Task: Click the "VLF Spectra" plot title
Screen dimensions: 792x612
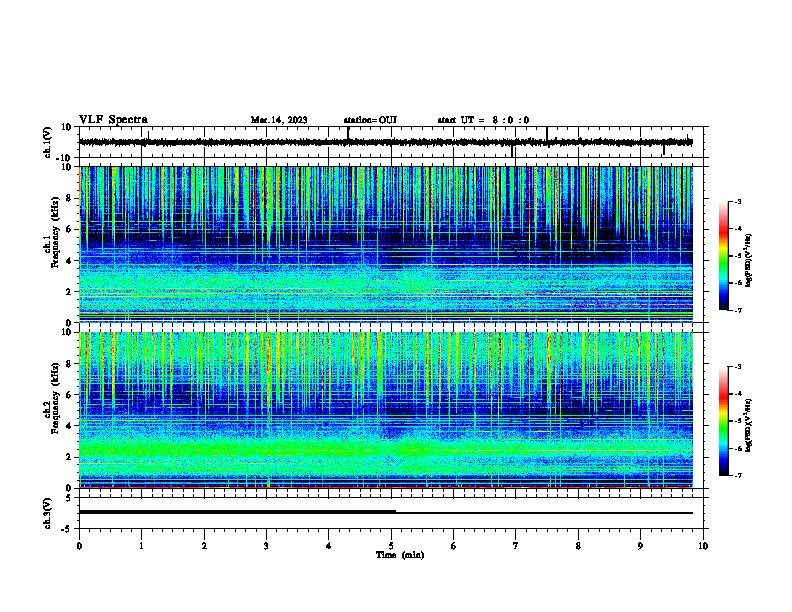Action: tap(113, 120)
